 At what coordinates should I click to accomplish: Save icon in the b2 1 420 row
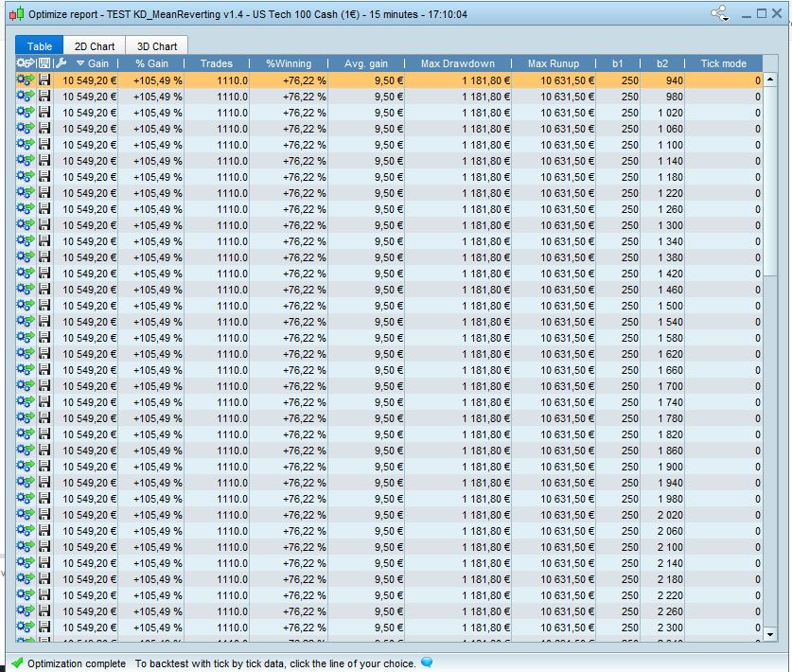pos(44,274)
